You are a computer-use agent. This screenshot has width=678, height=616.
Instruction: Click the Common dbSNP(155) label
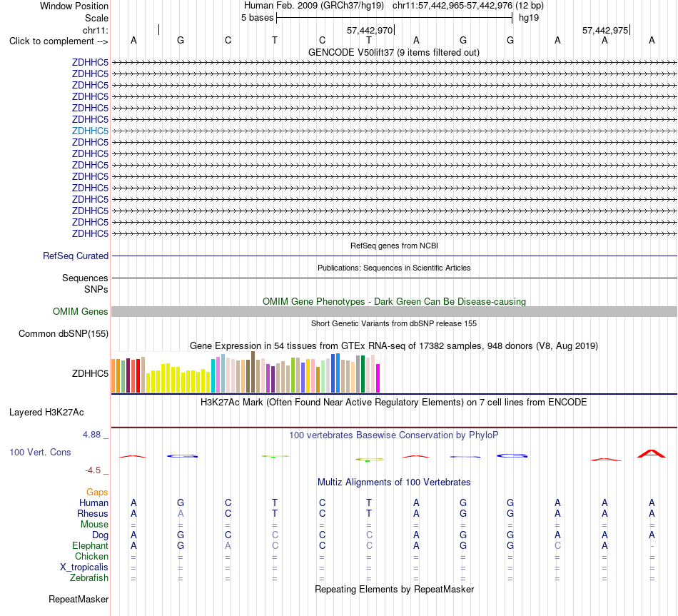pyautogui.click(x=63, y=333)
